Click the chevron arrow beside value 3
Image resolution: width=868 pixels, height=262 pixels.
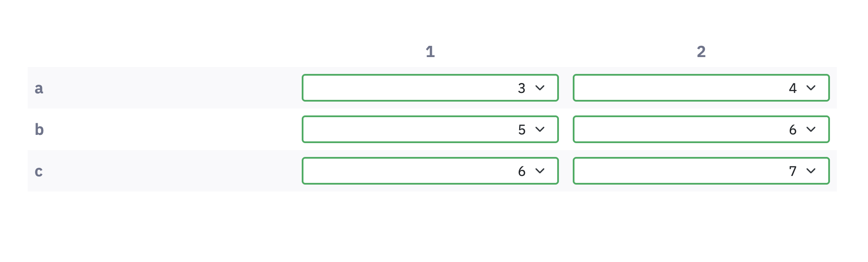(x=540, y=88)
